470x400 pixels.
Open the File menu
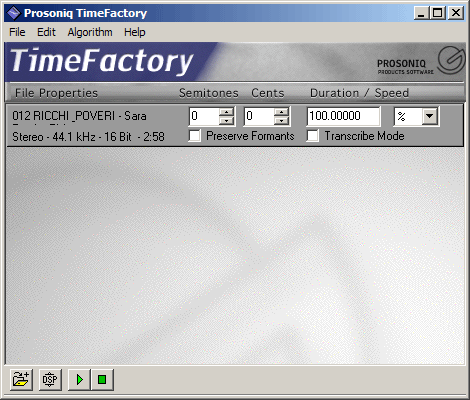(x=17, y=32)
